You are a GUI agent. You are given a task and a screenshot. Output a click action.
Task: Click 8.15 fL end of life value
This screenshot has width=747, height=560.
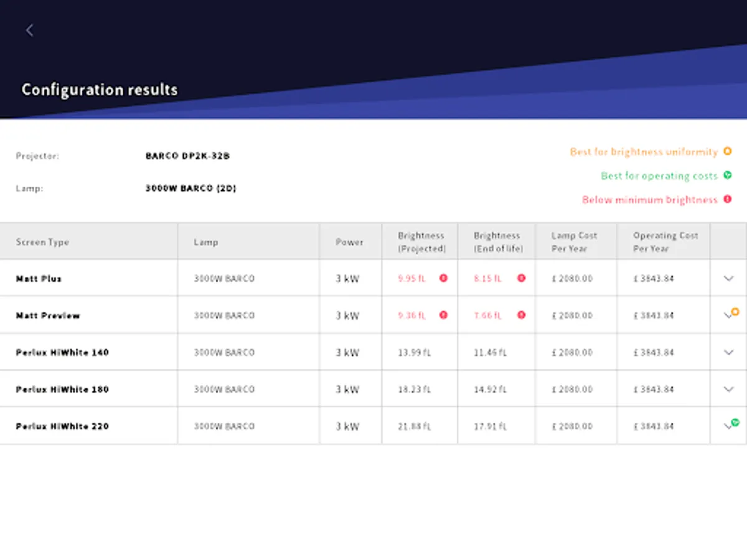487,279
